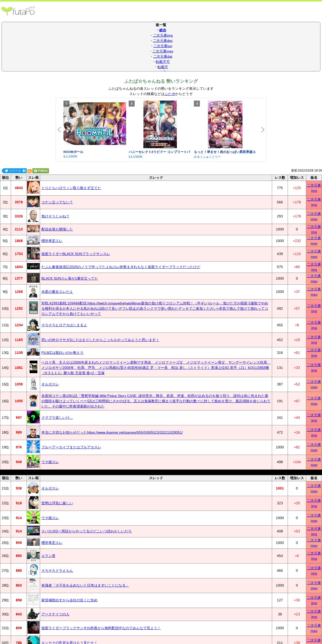Open the ハニーセレクト2リビドー carousel image

click(160, 124)
